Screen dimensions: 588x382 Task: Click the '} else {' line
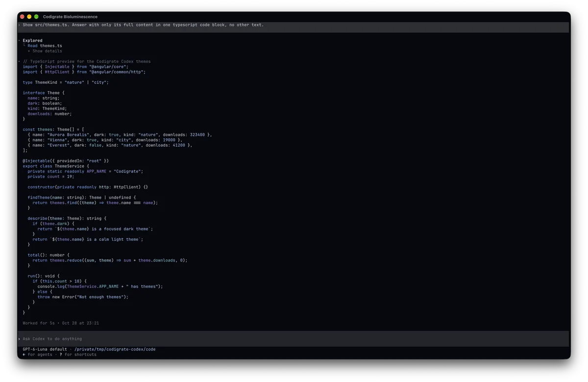tap(42, 292)
